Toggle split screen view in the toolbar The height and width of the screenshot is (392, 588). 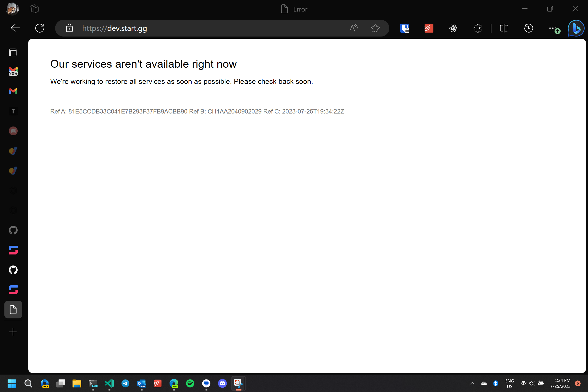coord(504,28)
